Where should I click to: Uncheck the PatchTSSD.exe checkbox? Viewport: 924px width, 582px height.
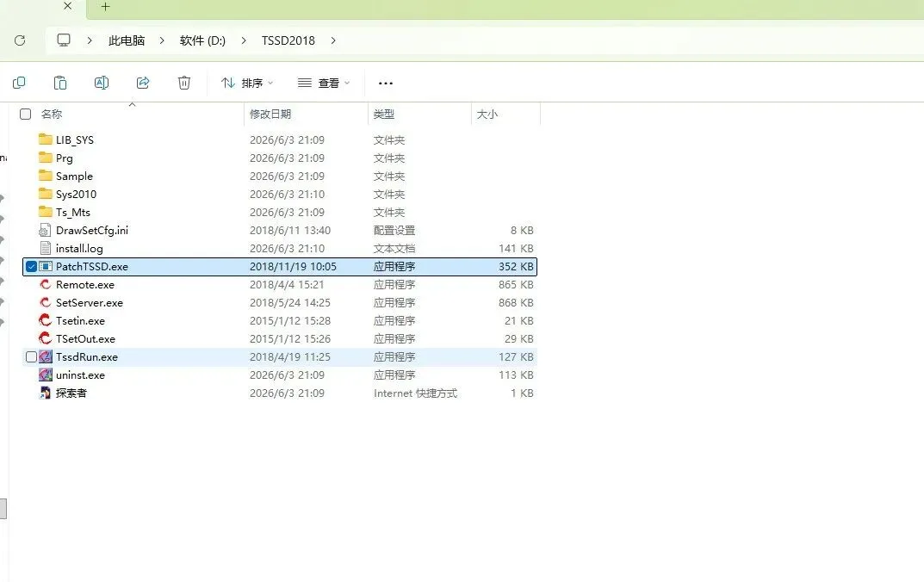(x=31, y=266)
